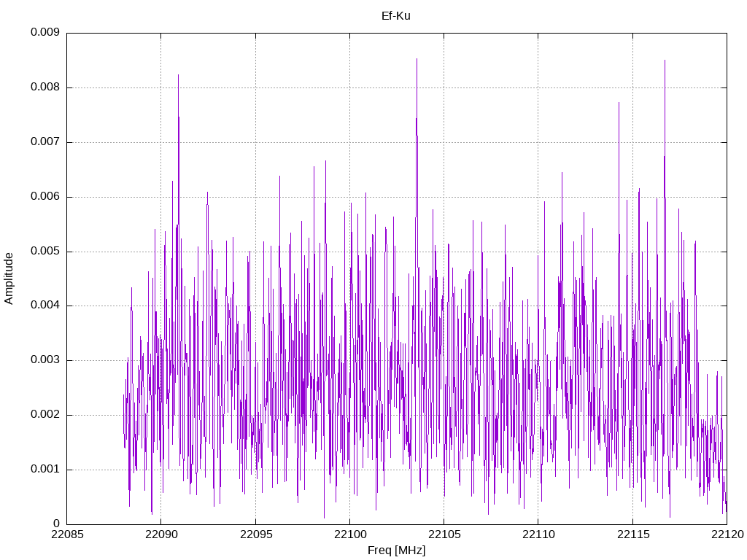Click the Amplitude y-axis label
Image resolution: width=747 pixels, height=560 pixels.
tap(9, 279)
